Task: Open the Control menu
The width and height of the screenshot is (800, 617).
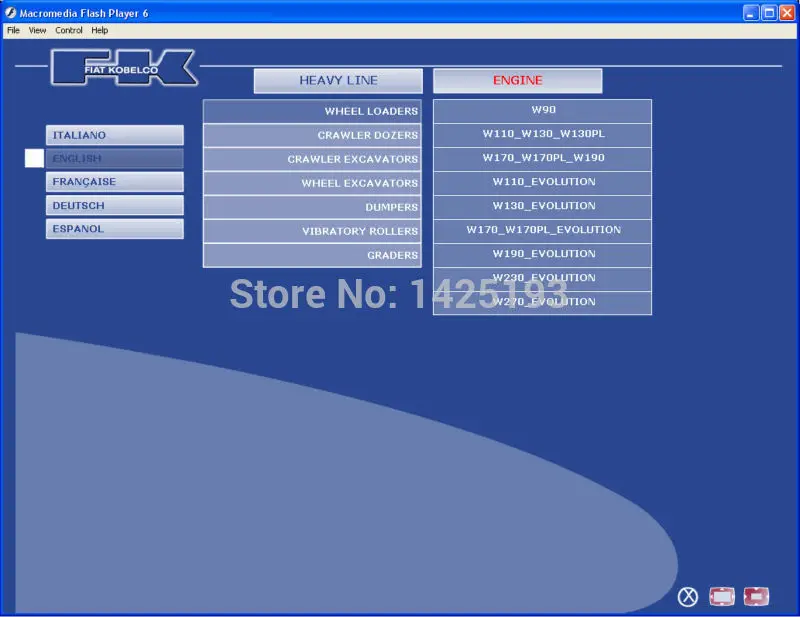Action: point(69,30)
